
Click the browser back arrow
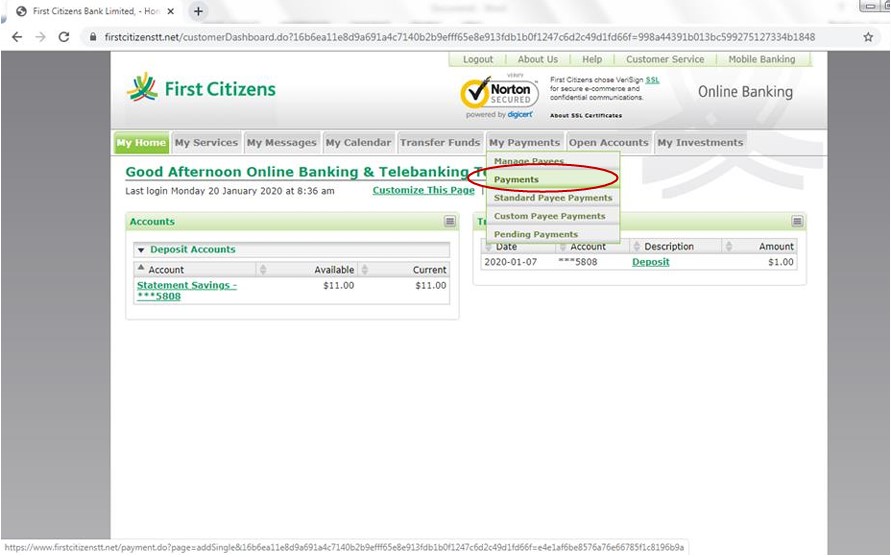16,37
